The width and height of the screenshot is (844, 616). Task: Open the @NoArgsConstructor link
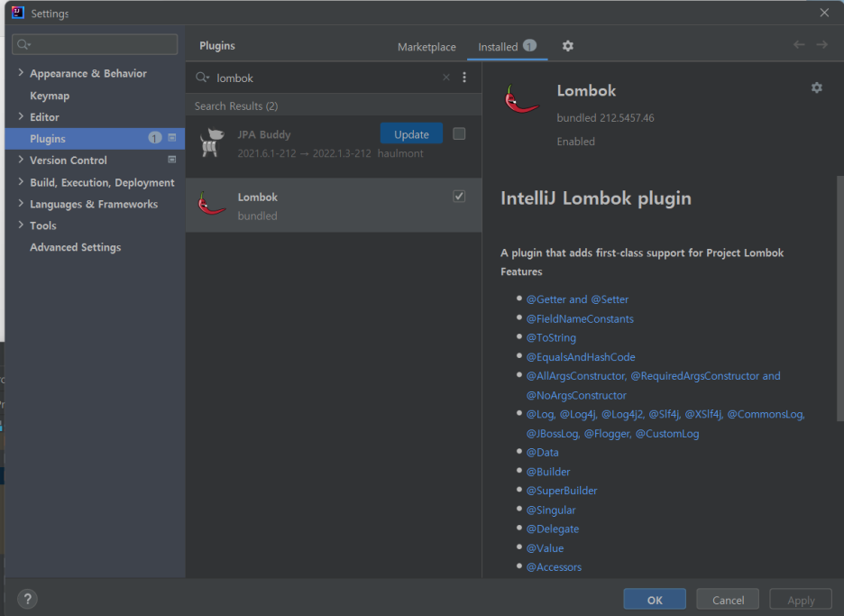coord(576,395)
